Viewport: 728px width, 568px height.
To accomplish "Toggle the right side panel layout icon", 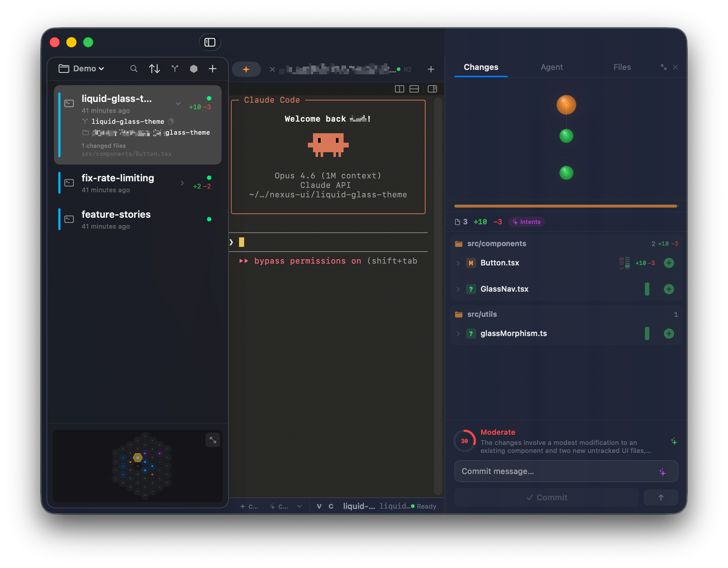I will (x=433, y=89).
